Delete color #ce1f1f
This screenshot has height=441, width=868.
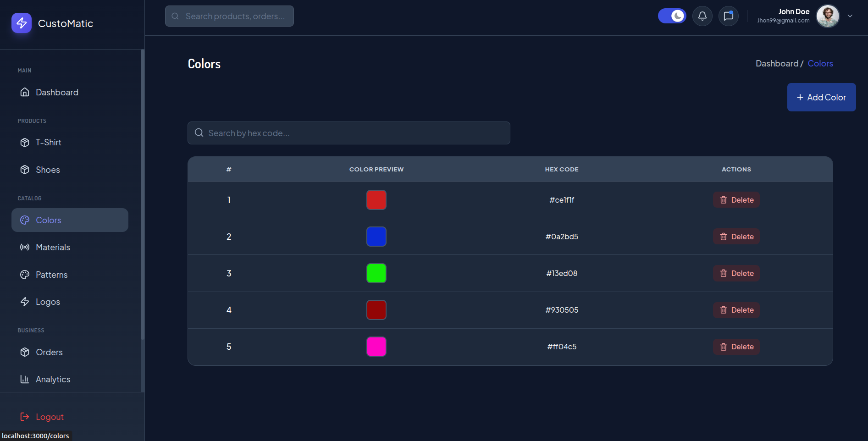(x=736, y=200)
